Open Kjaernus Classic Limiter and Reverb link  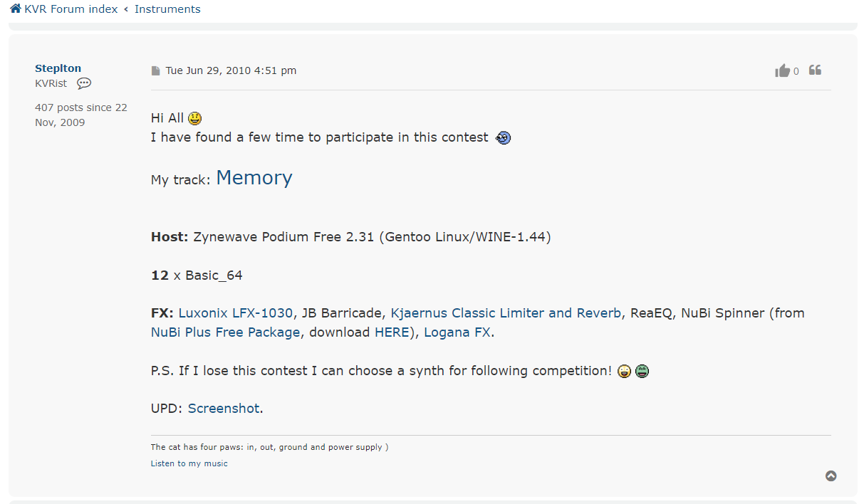pyautogui.click(x=506, y=313)
